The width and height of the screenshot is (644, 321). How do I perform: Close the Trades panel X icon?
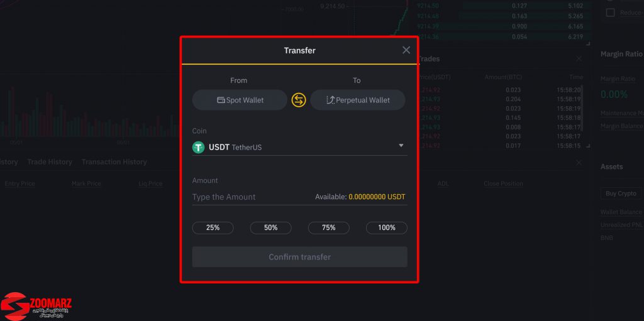[x=579, y=58]
